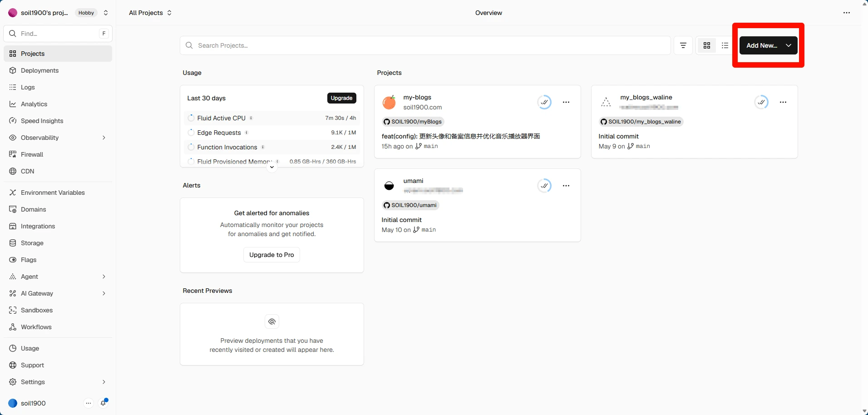Click the umami project avatar
Image resolution: width=868 pixels, height=415 pixels.
tap(389, 186)
